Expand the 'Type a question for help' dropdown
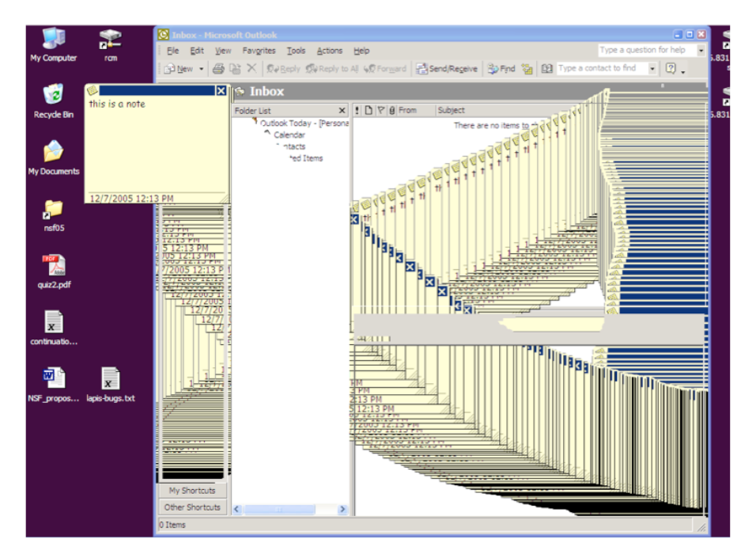 pos(701,51)
